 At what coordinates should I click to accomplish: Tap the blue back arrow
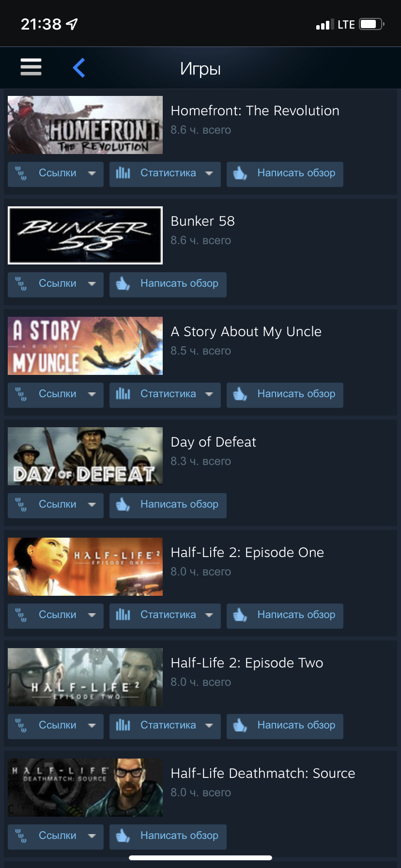pyautogui.click(x=79, y=67)
